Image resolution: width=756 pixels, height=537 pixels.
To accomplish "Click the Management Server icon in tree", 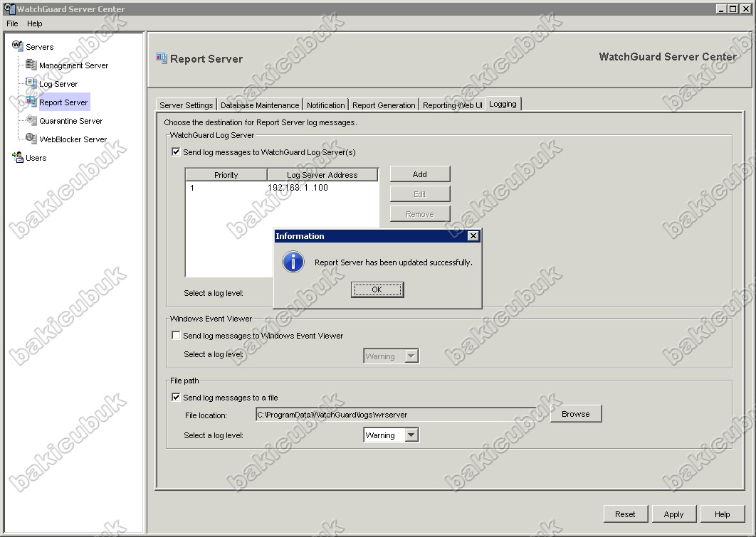I will 31,65.
